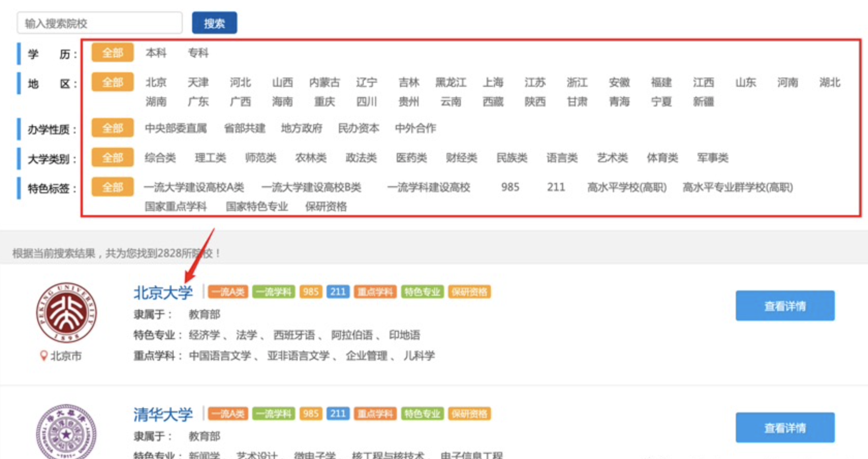The width and height of the screenshot is (868, 459).
Task: Choose 河北 in the region filter
Action: tap(240, 82)
